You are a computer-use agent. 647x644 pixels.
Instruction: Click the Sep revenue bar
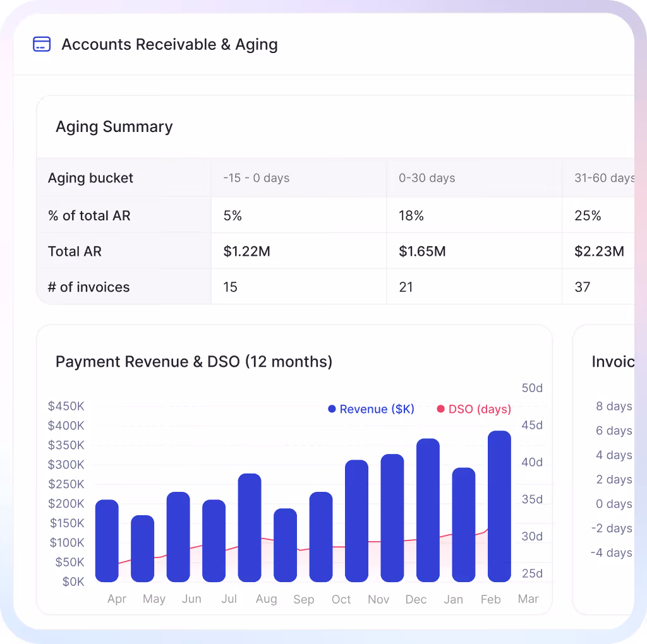[285, 545]
